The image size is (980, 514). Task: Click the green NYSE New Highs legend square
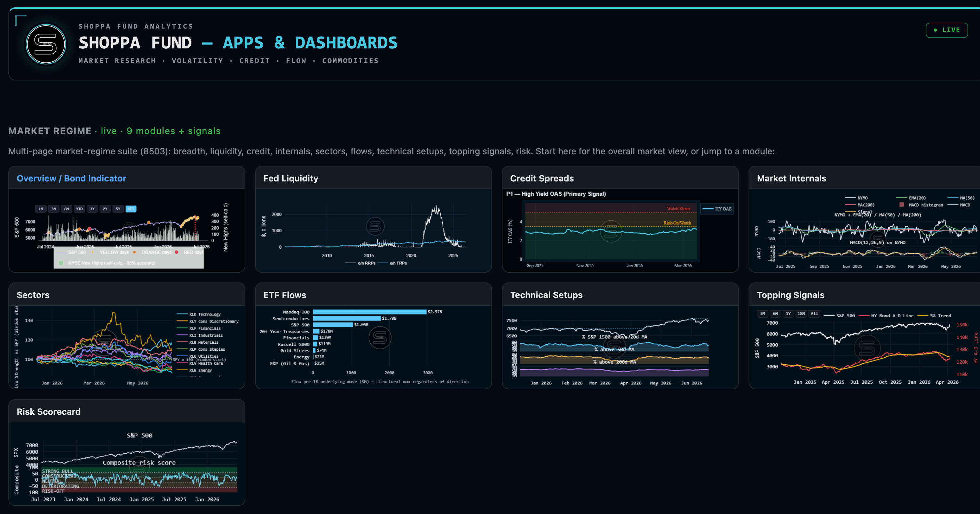click(61, 263)
